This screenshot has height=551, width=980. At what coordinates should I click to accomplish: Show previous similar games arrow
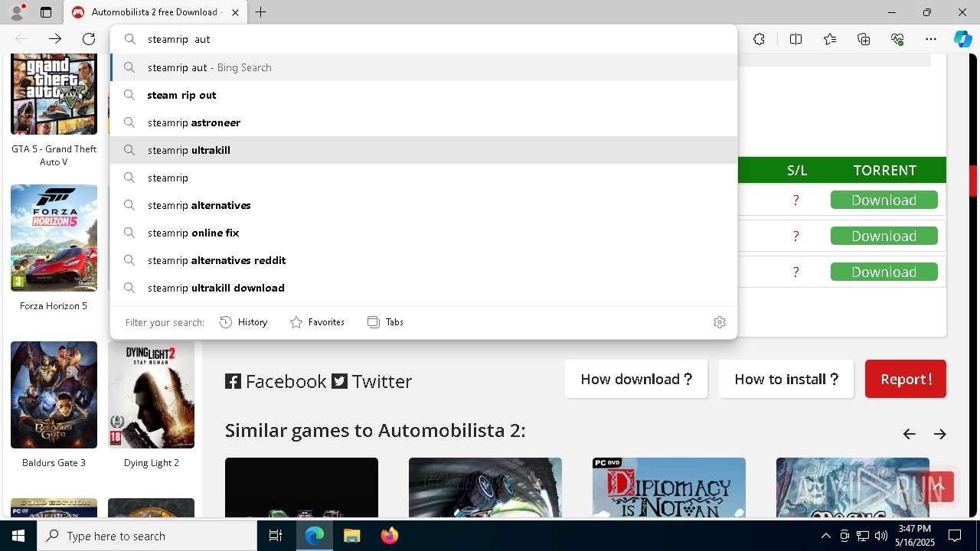click(x=909, y=434)
